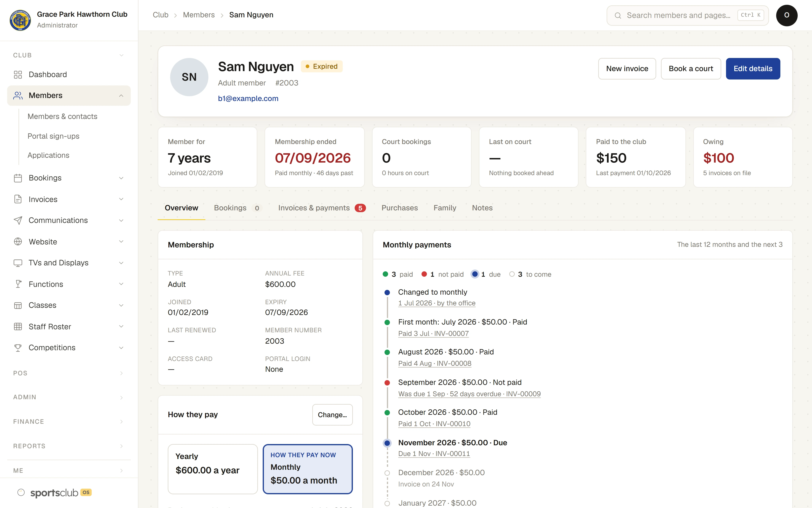
Task: Click the Invoices document icon
Action: click(x=18, y=199)
